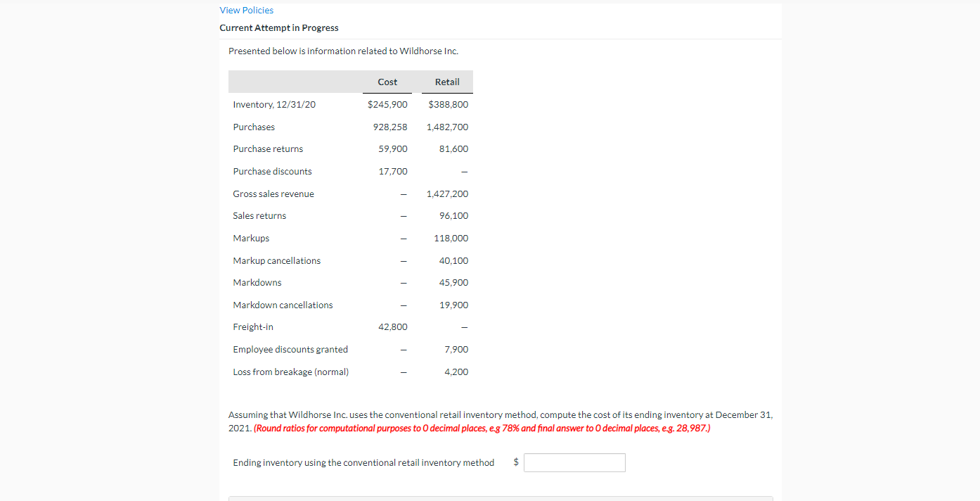Select the Cost column header
Image resolution: width=980 pixels, height=501 pixels.
[x=387, y=82]
